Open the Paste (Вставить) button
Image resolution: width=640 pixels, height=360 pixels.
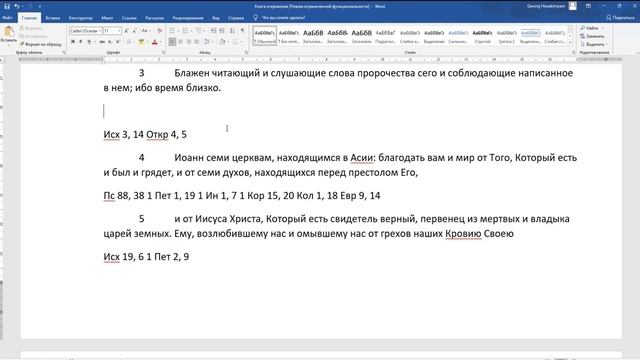coord(9,34)
